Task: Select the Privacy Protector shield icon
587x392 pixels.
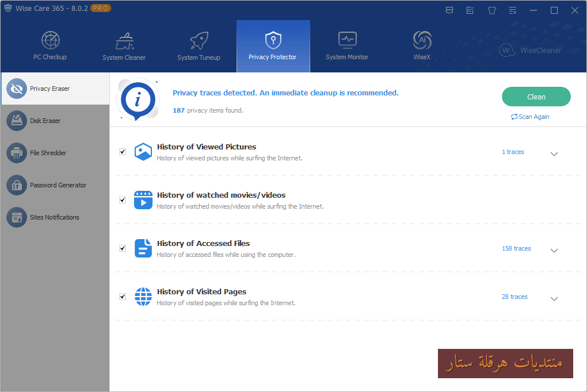Action: (x=273, y=40)
